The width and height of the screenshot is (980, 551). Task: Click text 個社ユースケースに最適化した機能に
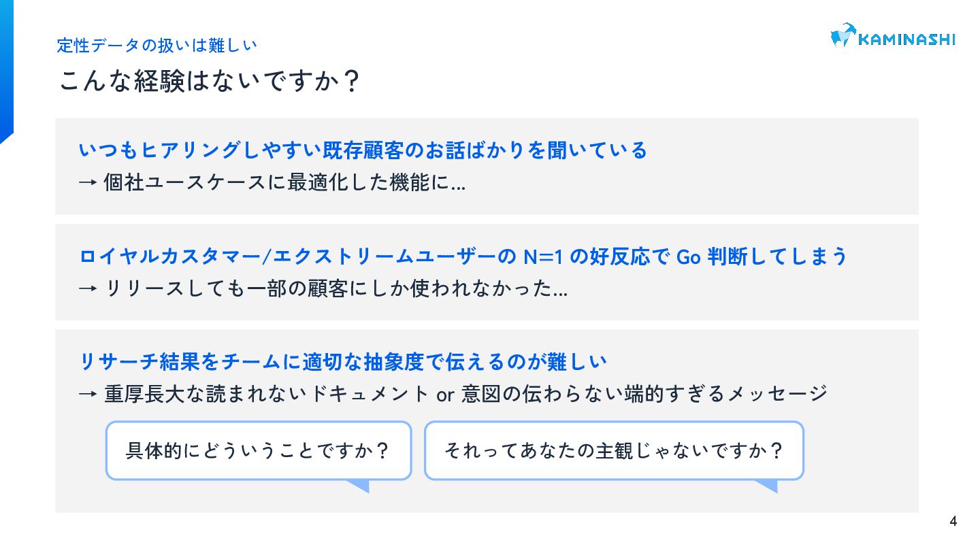tap(285, 183)
